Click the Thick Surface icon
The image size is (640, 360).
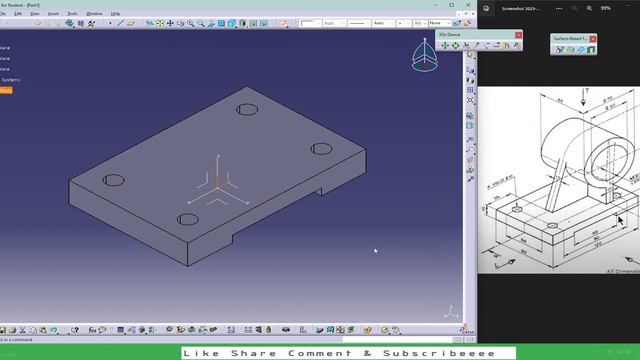[570, 50]
